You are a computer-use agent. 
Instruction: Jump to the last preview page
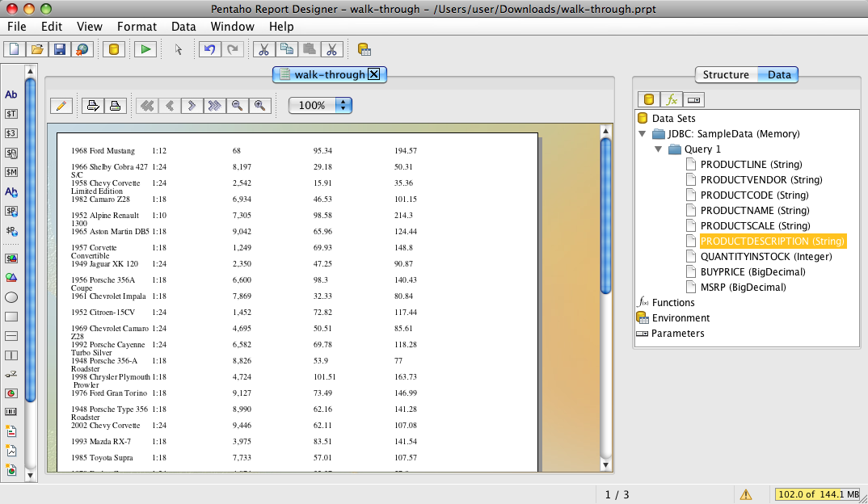[x=215, y=106]
